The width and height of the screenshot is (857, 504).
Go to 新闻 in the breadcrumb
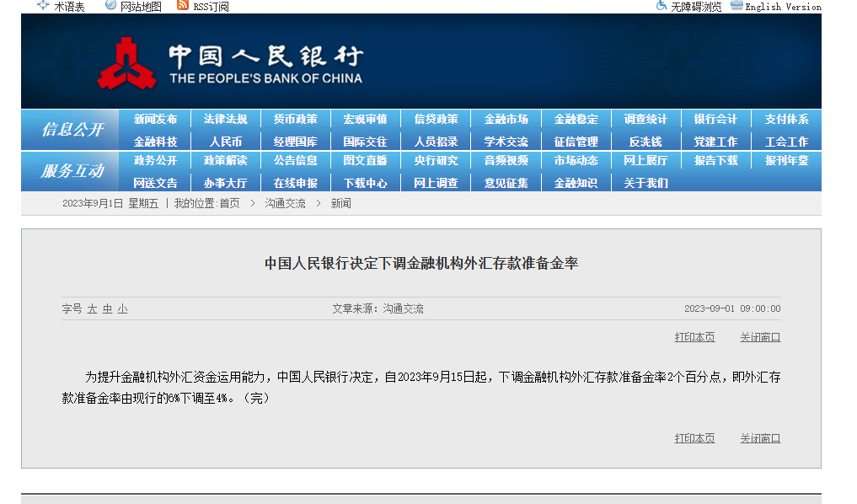click(341, 204)
